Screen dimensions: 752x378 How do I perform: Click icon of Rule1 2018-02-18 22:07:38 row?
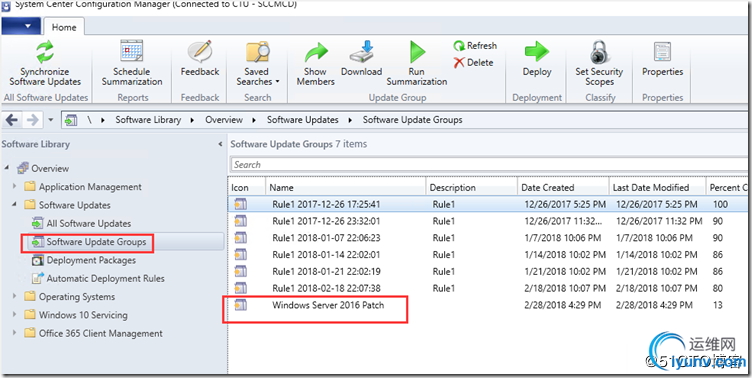[x=240, y=288]
